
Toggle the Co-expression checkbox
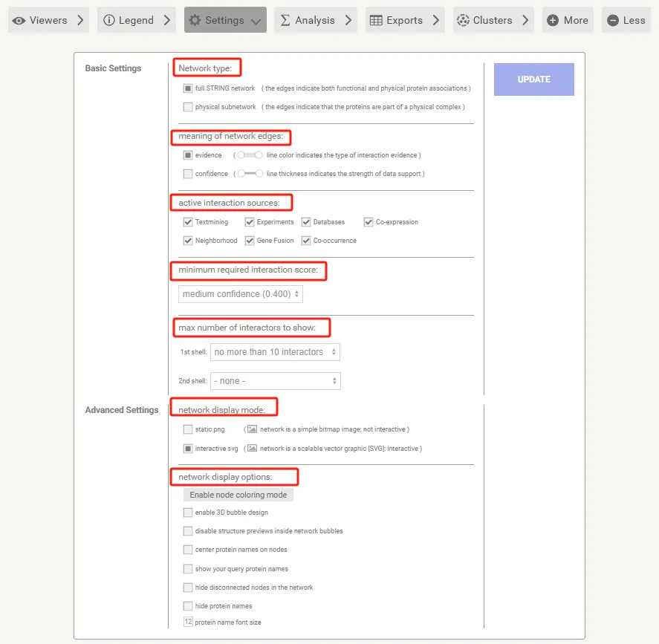click(x=369, y=222)
